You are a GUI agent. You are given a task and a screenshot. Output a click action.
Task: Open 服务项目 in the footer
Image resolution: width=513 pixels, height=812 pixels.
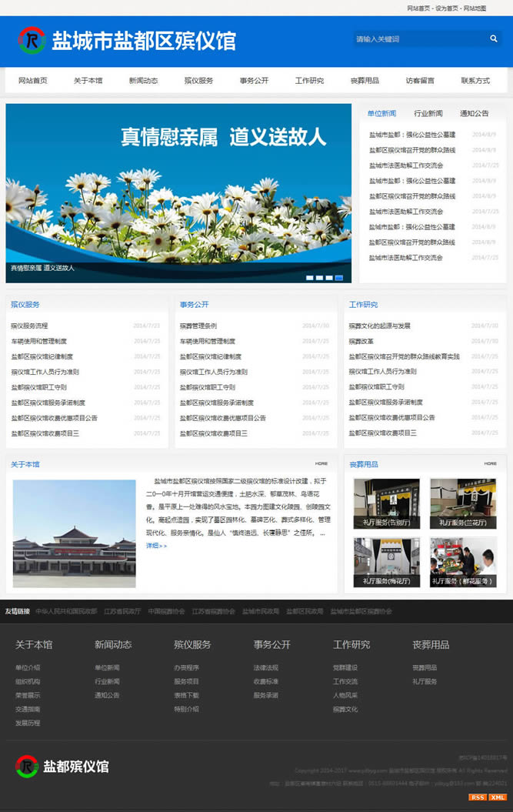tap(186, 681)
